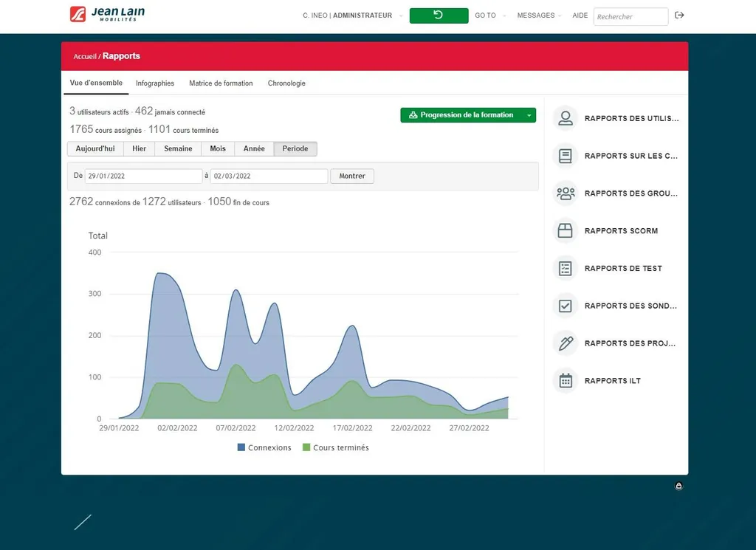The width and height of the screenshot is (756, 550).
Task: Click the 462 jamais connecté statistic
Action: 170,111
